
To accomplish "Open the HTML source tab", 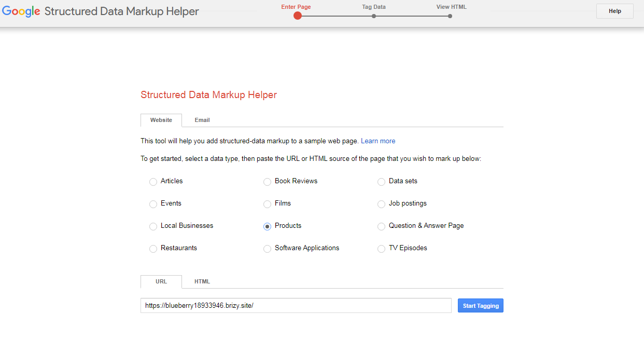I will (202, 281).
